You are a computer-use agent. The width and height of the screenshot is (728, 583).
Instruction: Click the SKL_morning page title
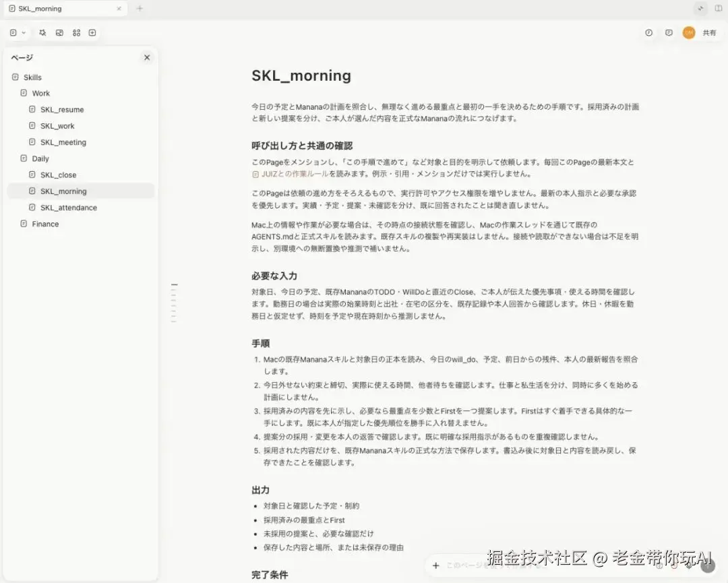[x=301, y=75]
